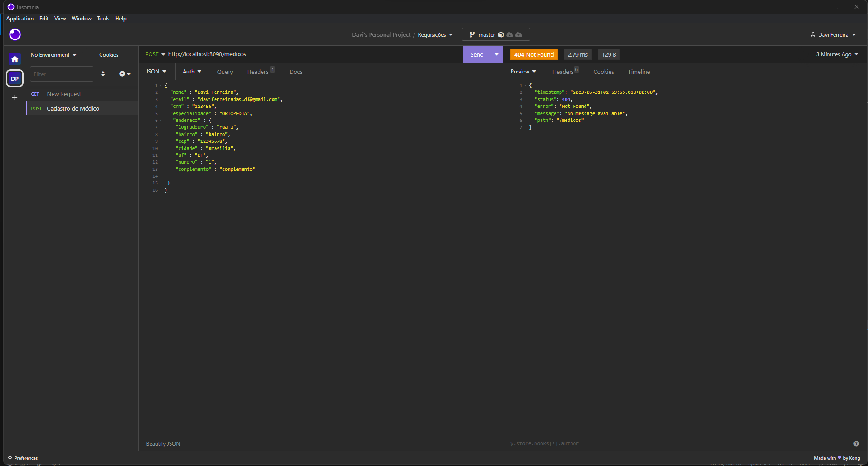This screenshot has width=868, height=466.
Task: Add new project with plus icon
Action: (x=15, y=97)
